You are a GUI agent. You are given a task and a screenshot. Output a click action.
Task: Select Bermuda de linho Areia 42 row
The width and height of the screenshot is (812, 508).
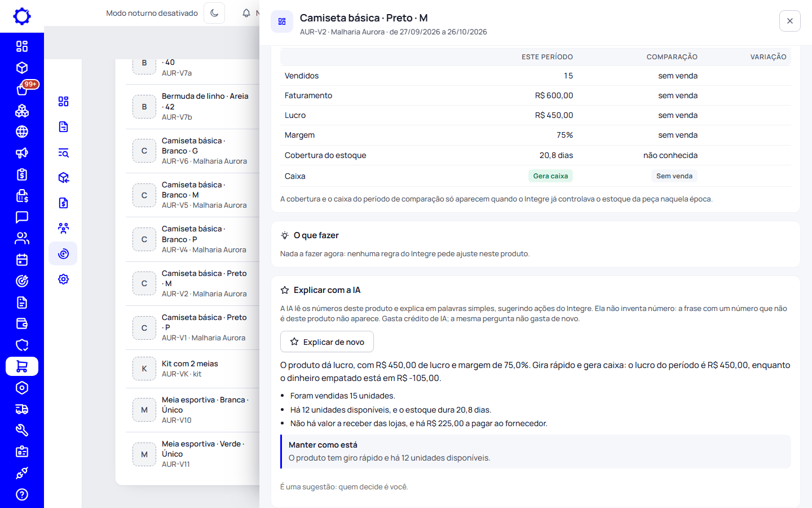[192, 107]
